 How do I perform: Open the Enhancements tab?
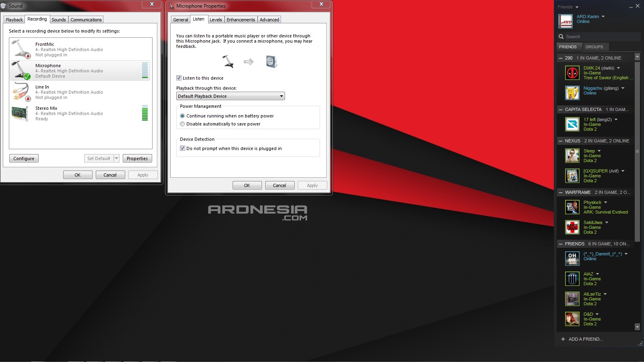point(241,20)
